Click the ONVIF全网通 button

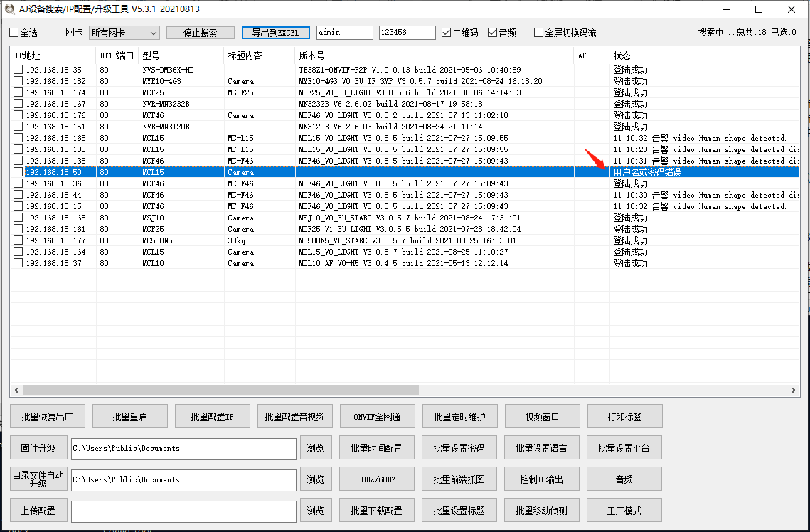coord(377,416)
